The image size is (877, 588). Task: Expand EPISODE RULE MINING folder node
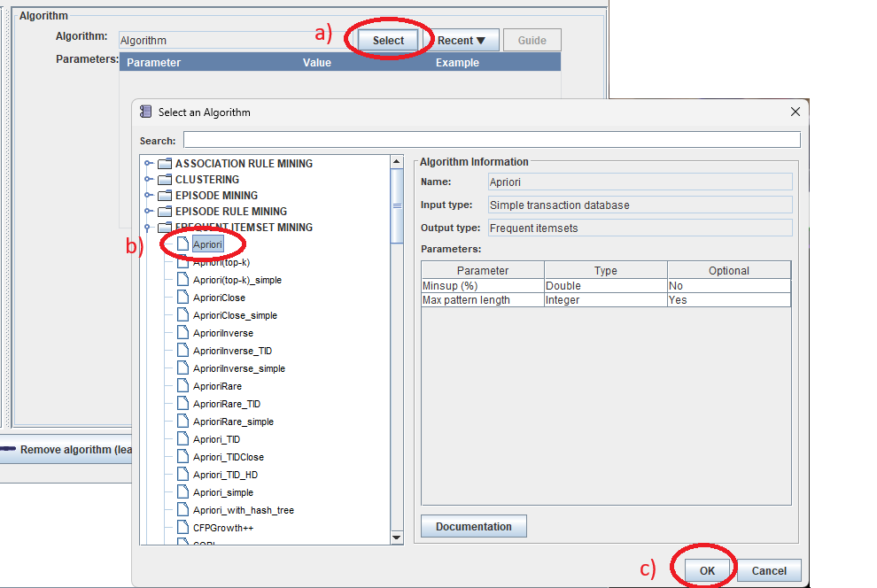pyautogui.click(x=148, y=211)
